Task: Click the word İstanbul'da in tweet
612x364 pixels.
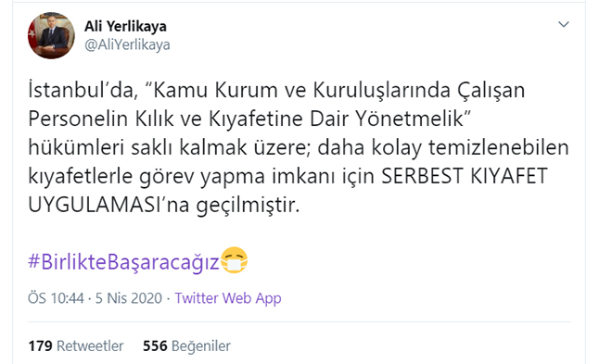Action: (x=83, y=91)
